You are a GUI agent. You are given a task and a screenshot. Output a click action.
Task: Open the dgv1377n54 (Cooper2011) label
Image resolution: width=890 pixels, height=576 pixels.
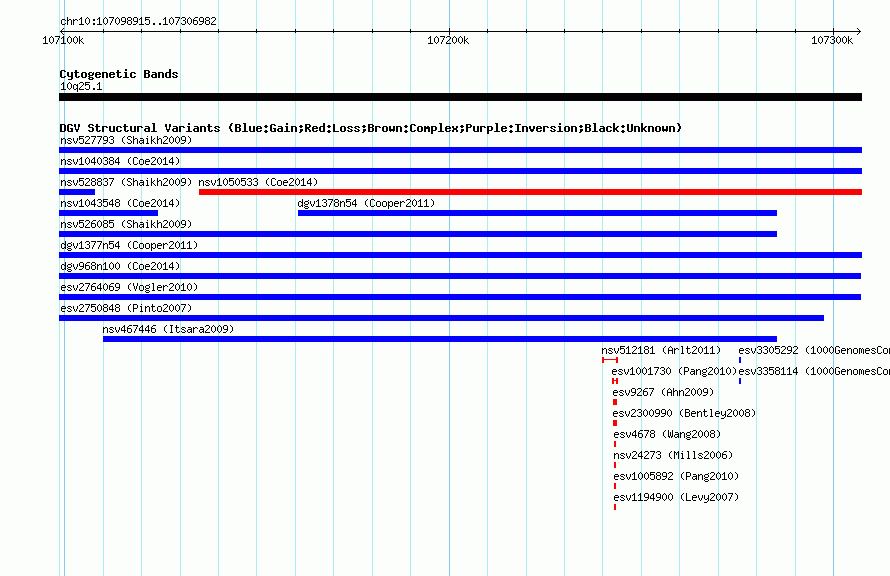click(129, 245)
